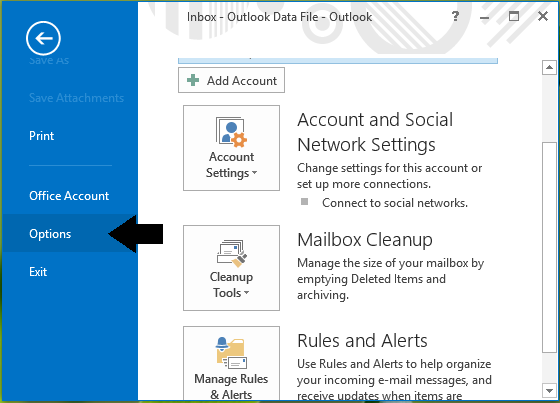
Task: Click scrollbar up arrow
Action: (549, 68)
